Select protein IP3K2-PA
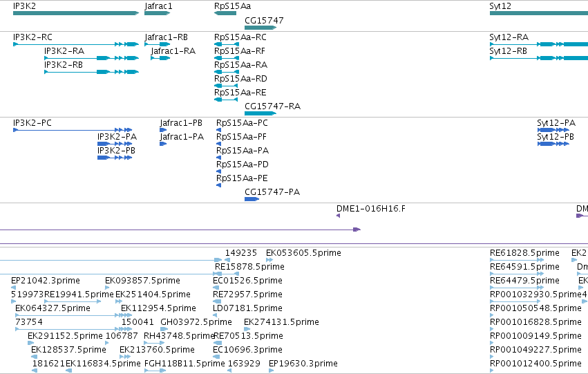This screenshot has width=588, height=374. coord(115,144)
